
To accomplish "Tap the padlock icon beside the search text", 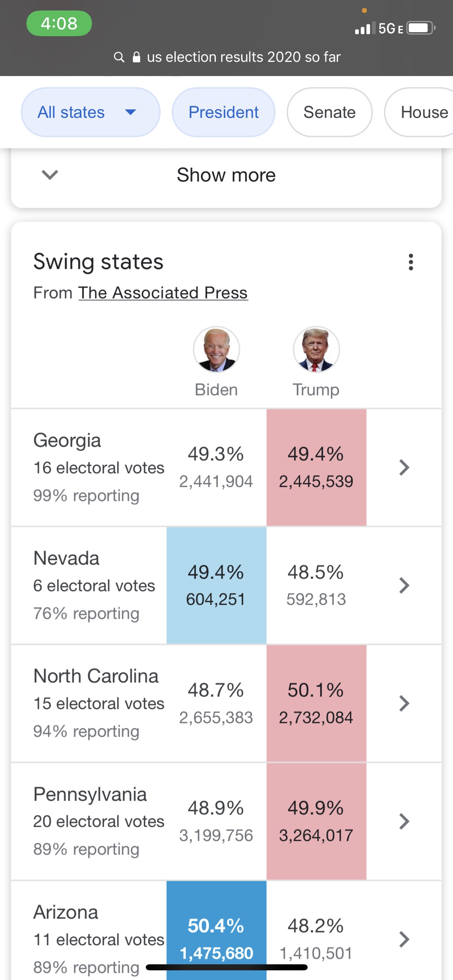I will [137, 57].
